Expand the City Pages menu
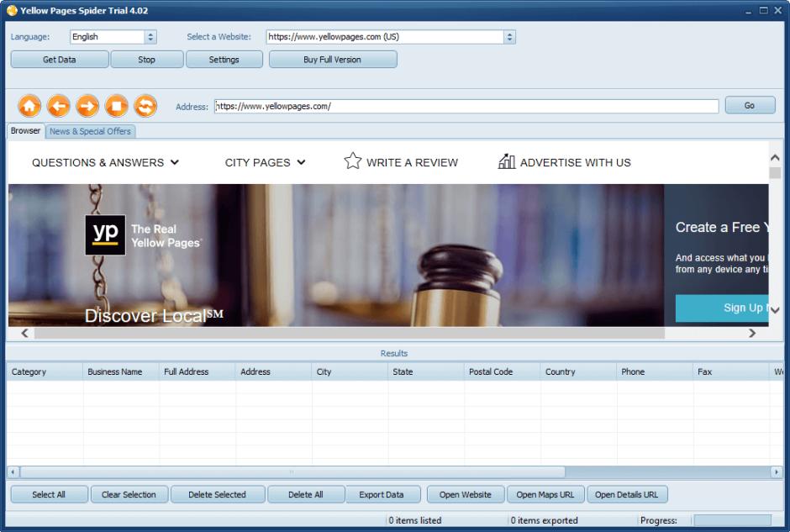Image resolution: width=790 pixels, height=532 pixels. 265,163
